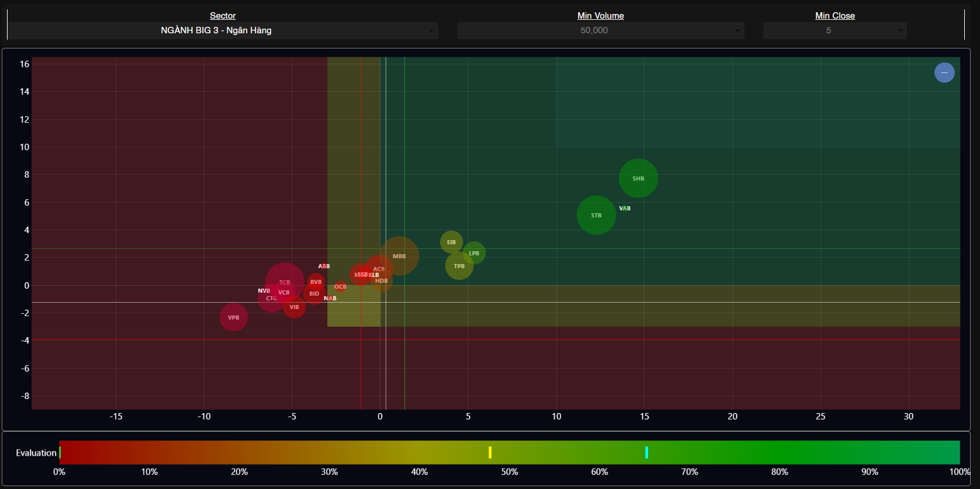Open the Sector dropdown arrow

tap(431, 31)
